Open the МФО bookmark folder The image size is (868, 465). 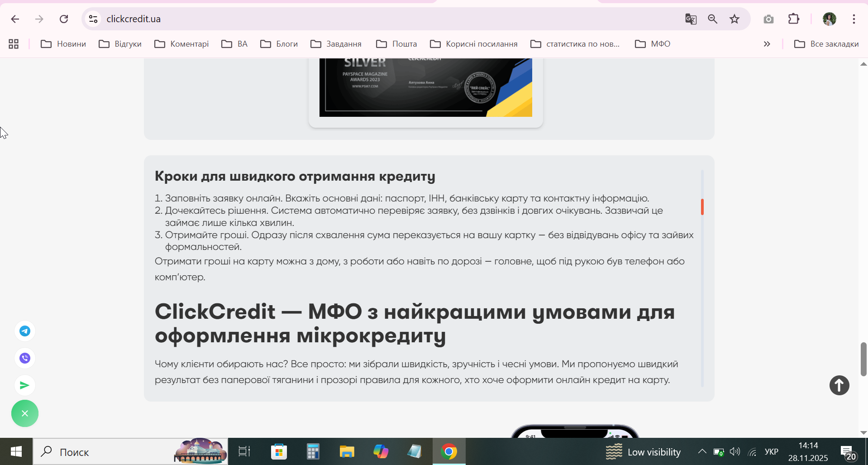(x=653, y=44)
